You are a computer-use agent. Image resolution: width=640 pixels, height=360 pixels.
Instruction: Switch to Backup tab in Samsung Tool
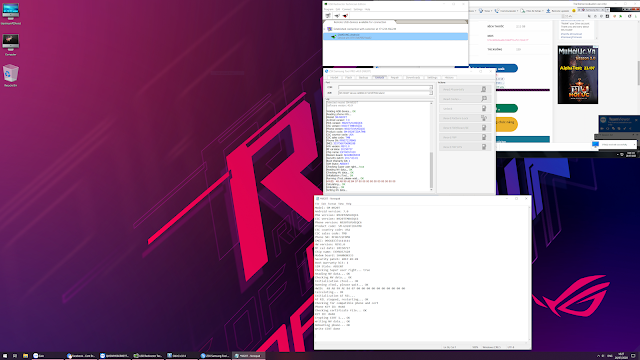pos(363,78)
